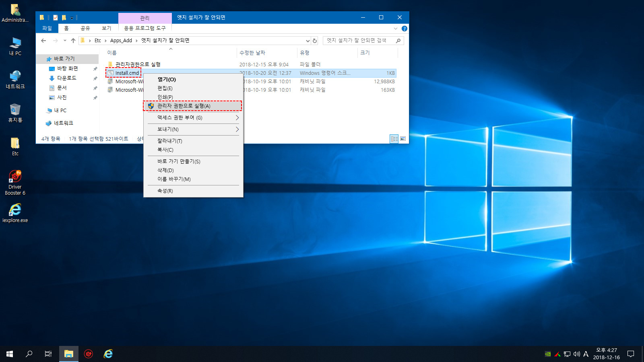644x362 pixels.
Task: Open recent locations dropdown arrow
Action: click(65, 41)
